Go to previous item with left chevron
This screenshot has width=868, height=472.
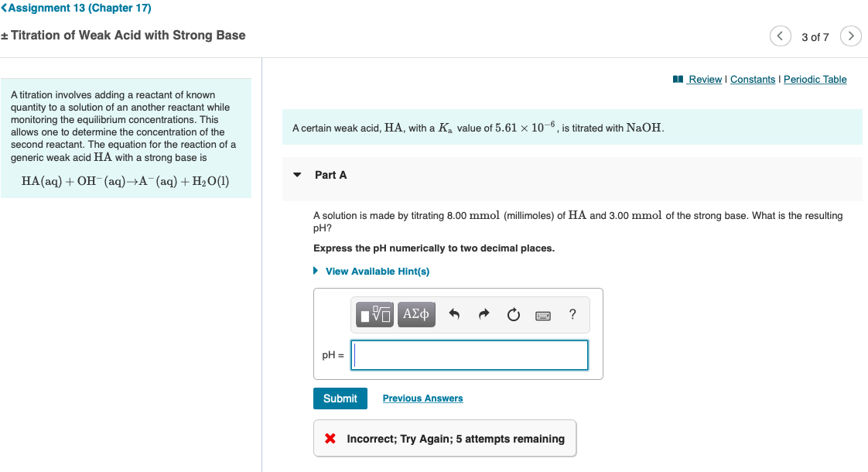click(x=780, y=36)
